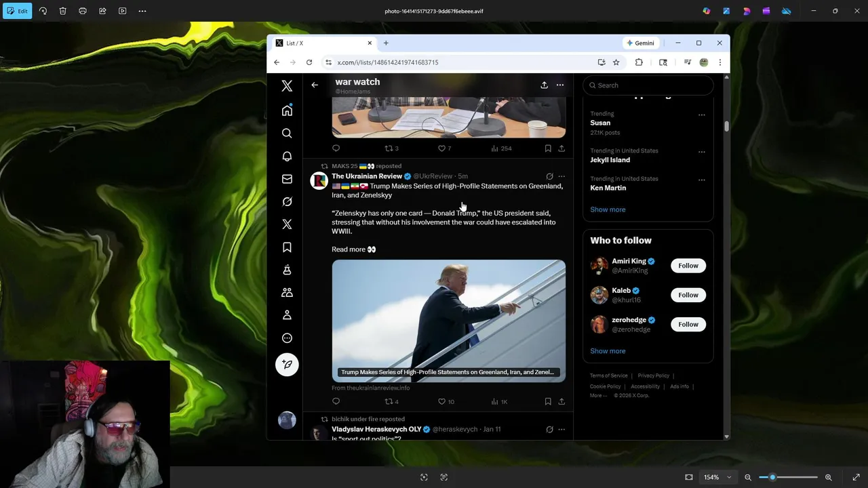Follow Kaleb
Image resolution: width=868 pixels, height=488 pixels.
coord(688,295)
